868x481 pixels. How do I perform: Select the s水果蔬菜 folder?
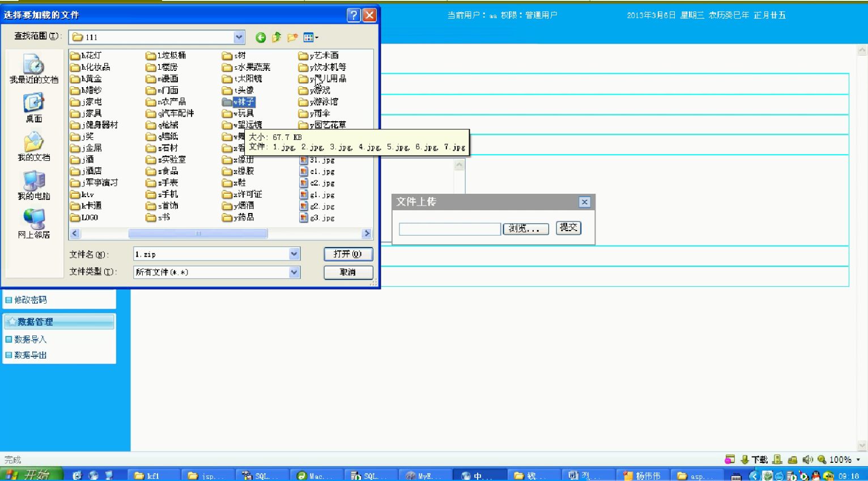pos(246,67)
